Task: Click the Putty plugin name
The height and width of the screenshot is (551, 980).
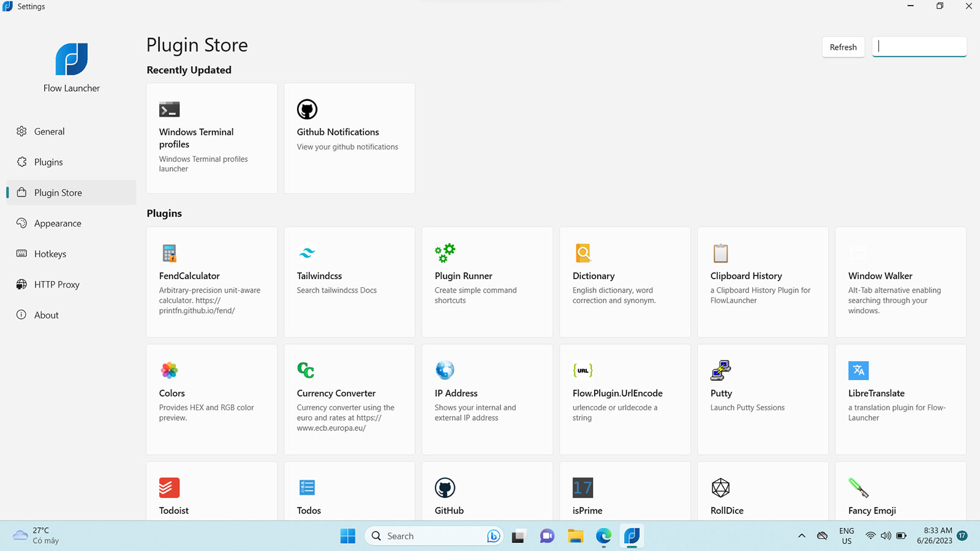Action: coord(721,394)
